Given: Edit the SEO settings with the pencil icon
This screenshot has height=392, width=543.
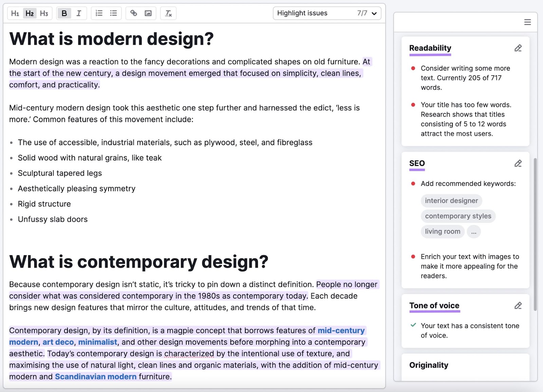Looking at the screenshot, I should (x=518, y=163).
